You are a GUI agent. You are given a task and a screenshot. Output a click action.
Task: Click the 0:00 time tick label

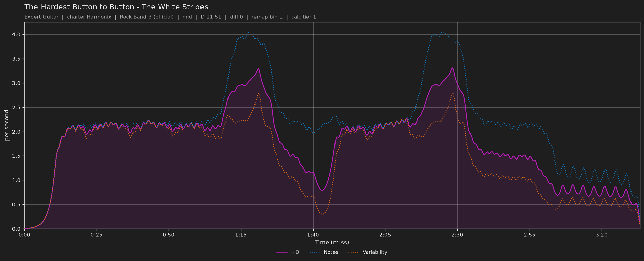24,235
